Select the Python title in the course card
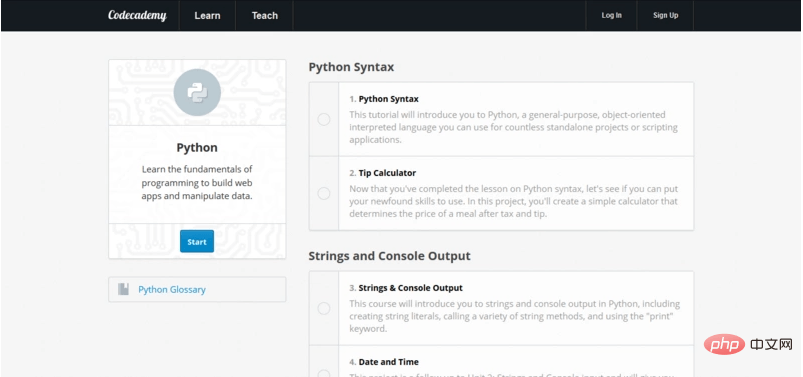 coord(197,148)
